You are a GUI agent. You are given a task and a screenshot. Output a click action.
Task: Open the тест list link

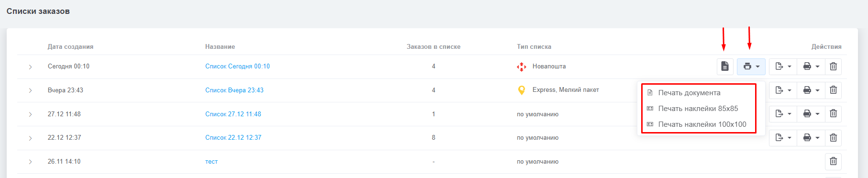(x=211, y=162)
